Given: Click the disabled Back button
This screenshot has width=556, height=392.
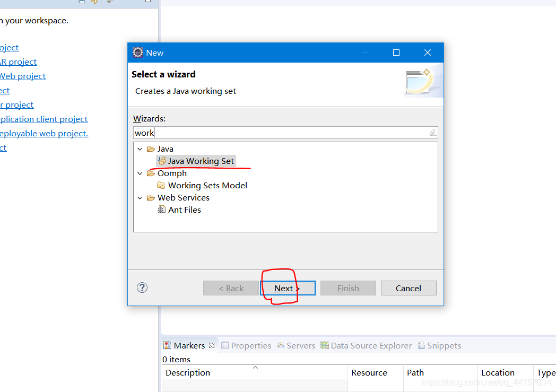Looking at the screenshot, I should click(x=231, y=288).
